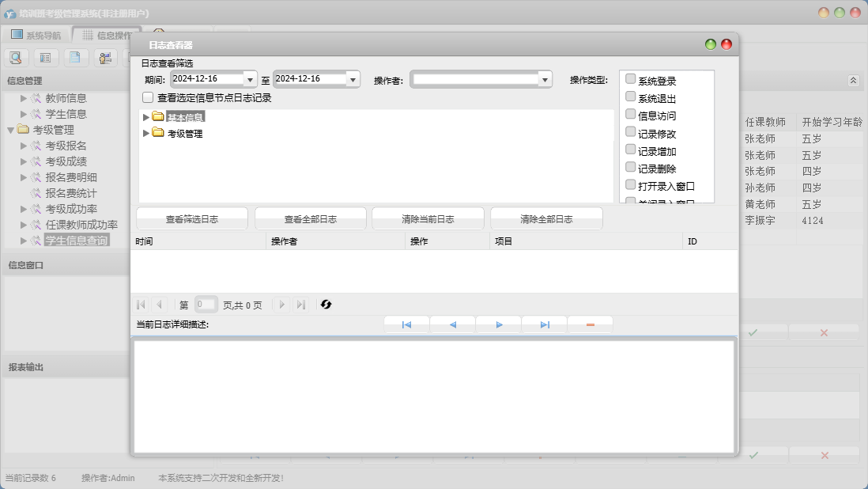Click the upper green checkmark in main window
868x489 pixels.
(x=753, y=333)
